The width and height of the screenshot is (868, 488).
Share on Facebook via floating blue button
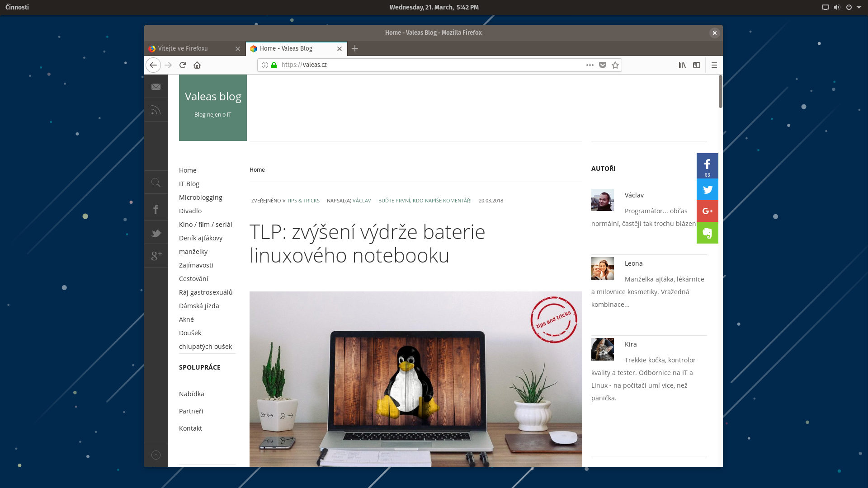(708, 166)
